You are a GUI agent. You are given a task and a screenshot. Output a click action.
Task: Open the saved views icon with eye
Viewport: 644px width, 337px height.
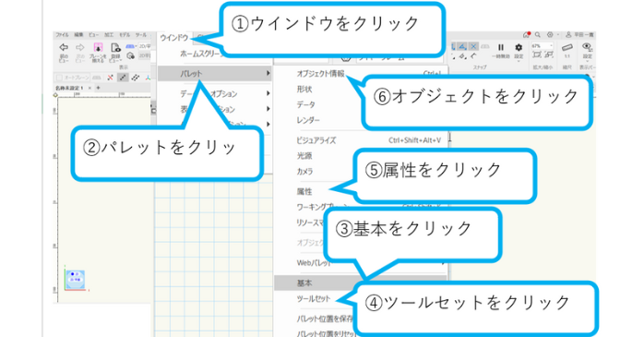115,48
